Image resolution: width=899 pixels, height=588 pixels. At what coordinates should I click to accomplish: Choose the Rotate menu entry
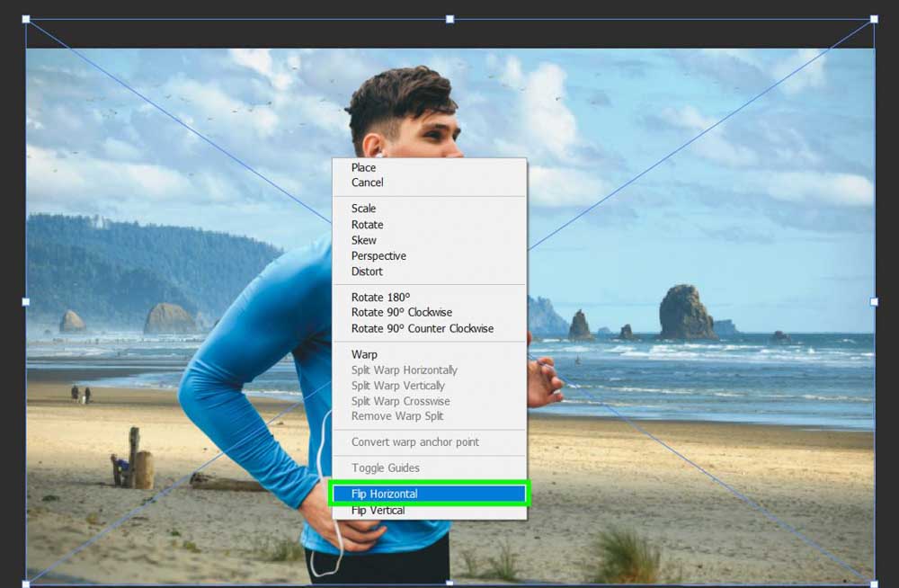[x=429, y=224]
